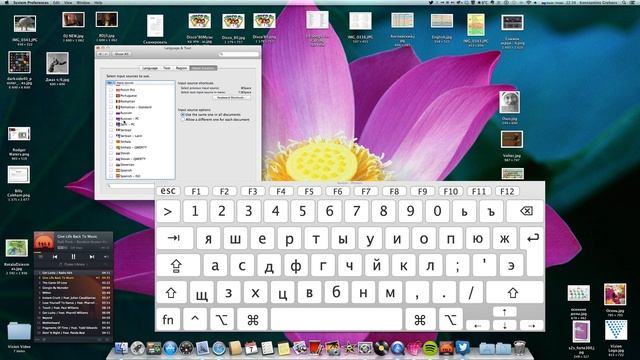The height and width of the screenshot is (360, 640).
Task: Click Show All in Language & Text window
Action: point(121,54)
